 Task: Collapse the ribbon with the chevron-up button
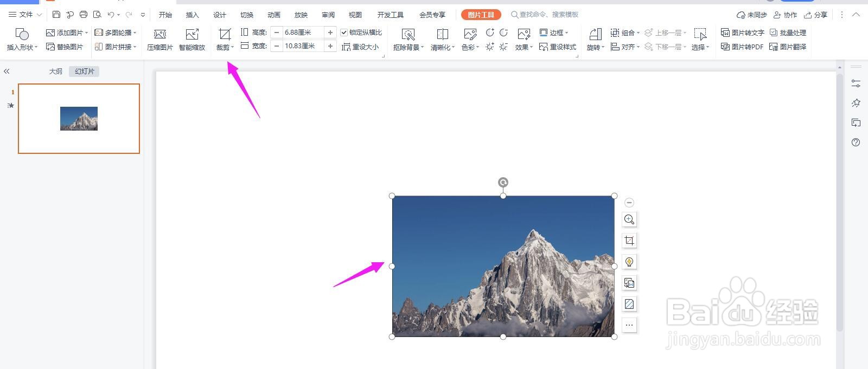(x=856, y=15)
